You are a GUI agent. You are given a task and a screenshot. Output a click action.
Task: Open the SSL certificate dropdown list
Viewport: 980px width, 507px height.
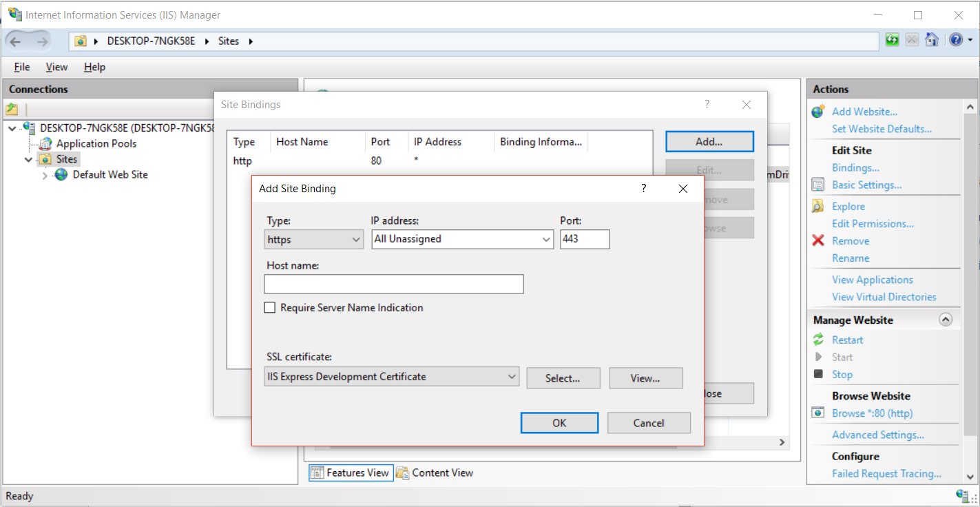(x=392, y=377)
